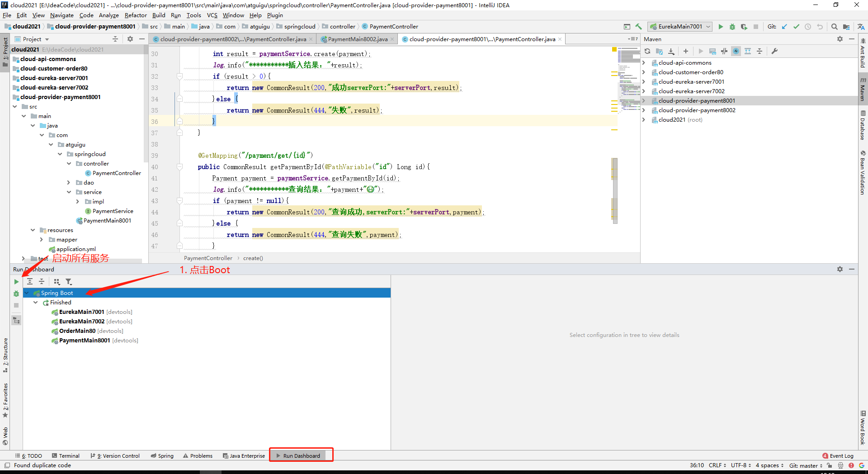
Task: Click the Translate icon in the main toolbar
Action: 861,27
